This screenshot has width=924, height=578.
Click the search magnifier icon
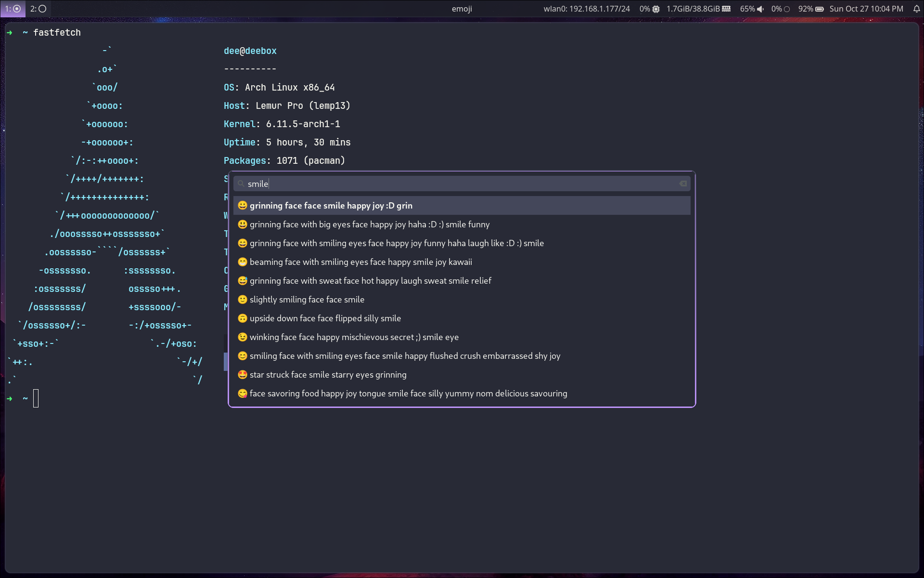click(241, 184)
